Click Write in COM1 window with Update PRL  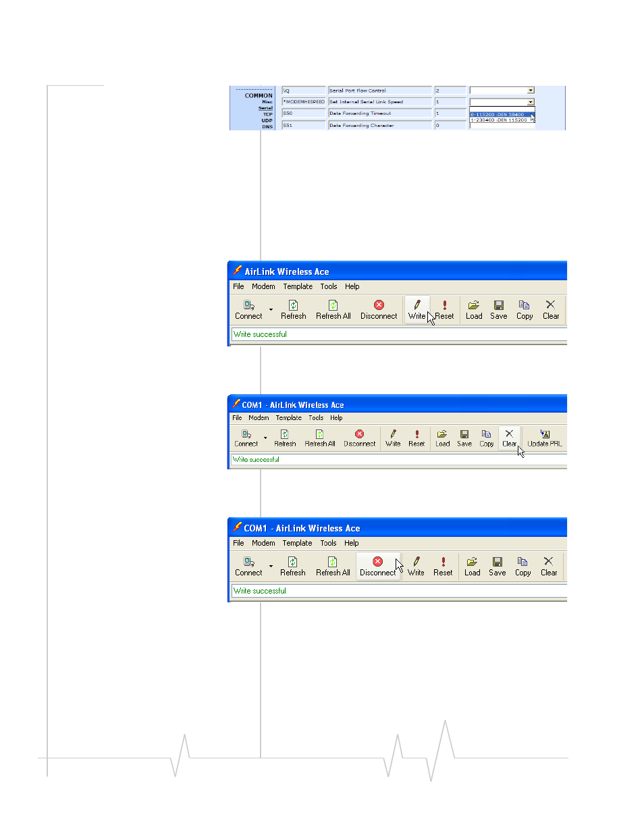click(393, 438)
